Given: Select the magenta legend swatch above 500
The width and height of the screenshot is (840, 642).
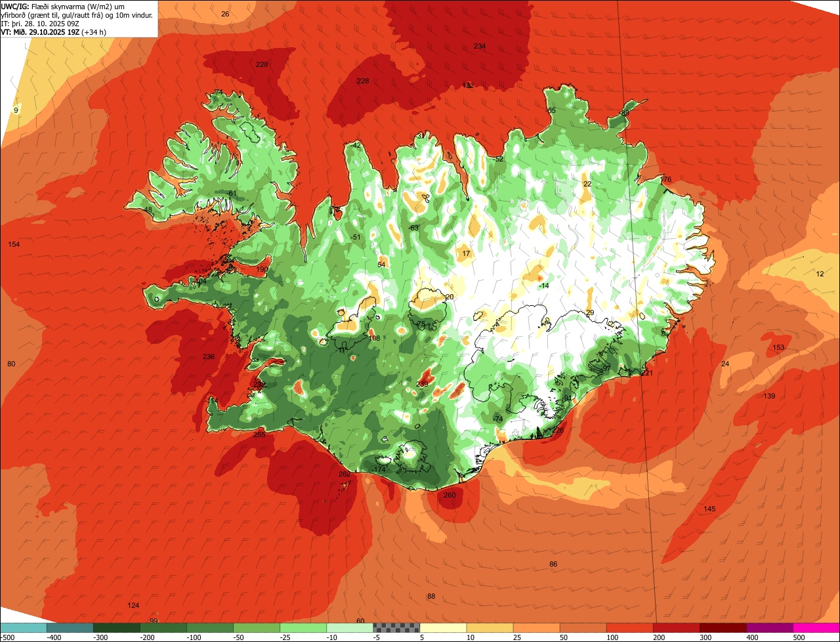Looking at the screenshot, I should pos(816,628).
